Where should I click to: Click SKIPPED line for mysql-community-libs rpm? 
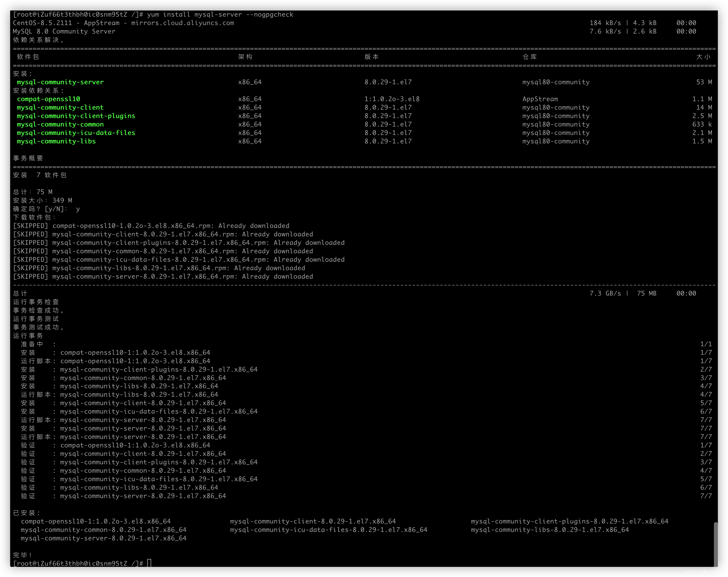pyautogui.click(x=159, y=268)
